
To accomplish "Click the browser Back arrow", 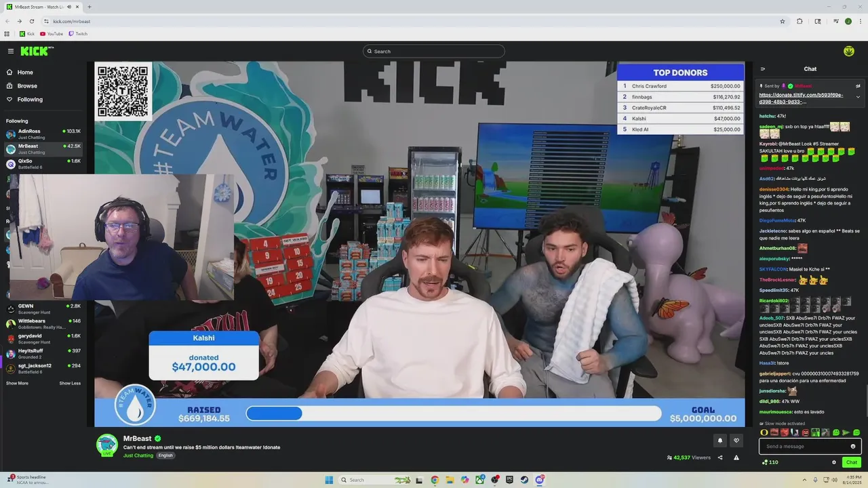I will [x=7, y=21].
